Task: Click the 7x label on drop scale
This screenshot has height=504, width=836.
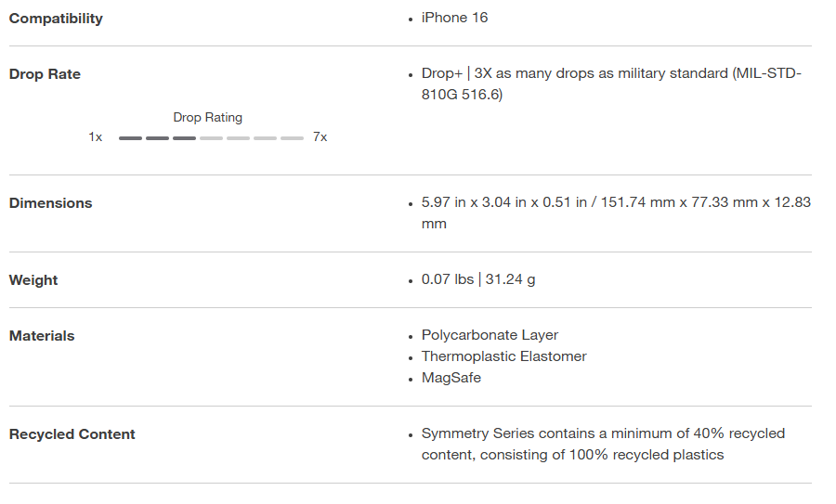Action: 320,137
